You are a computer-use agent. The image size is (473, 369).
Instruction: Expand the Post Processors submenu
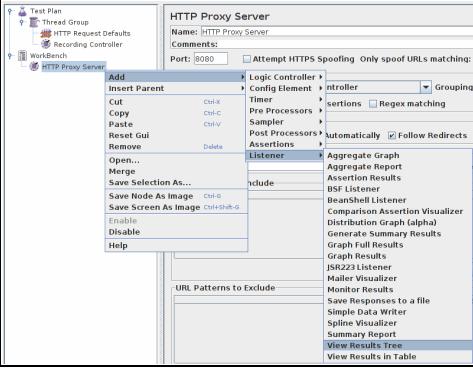(285, 133)
